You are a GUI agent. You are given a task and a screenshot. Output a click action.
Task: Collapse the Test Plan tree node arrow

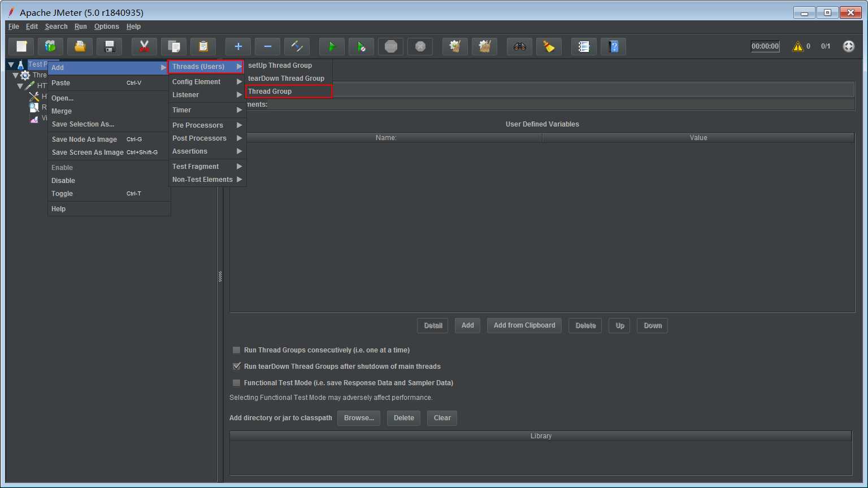11,65
